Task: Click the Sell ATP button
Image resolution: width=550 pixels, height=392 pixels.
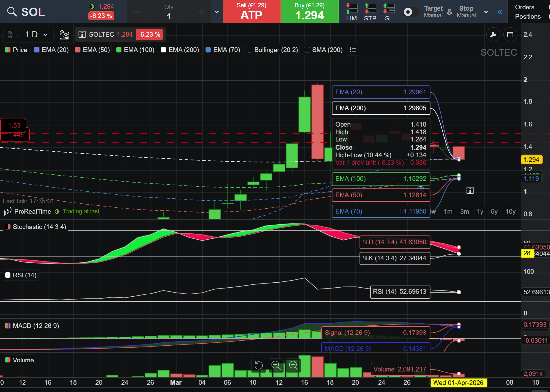Action: tap(252, 12)
